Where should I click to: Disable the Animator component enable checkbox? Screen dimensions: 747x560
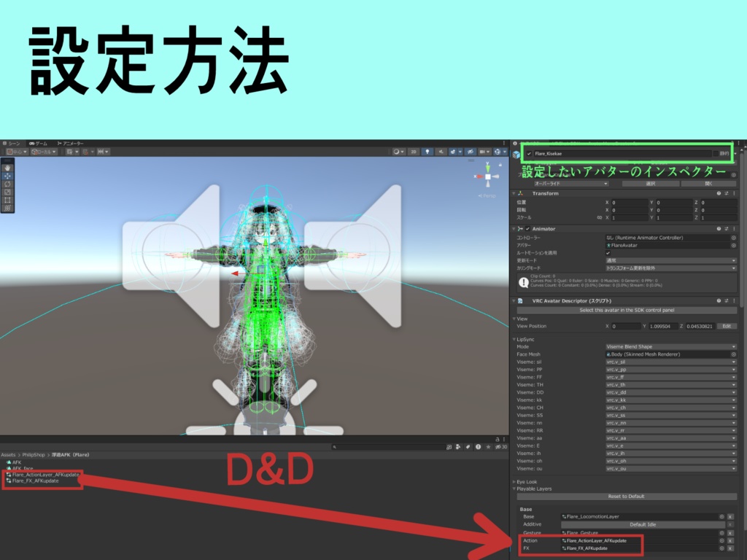click(x=527, y=229)
